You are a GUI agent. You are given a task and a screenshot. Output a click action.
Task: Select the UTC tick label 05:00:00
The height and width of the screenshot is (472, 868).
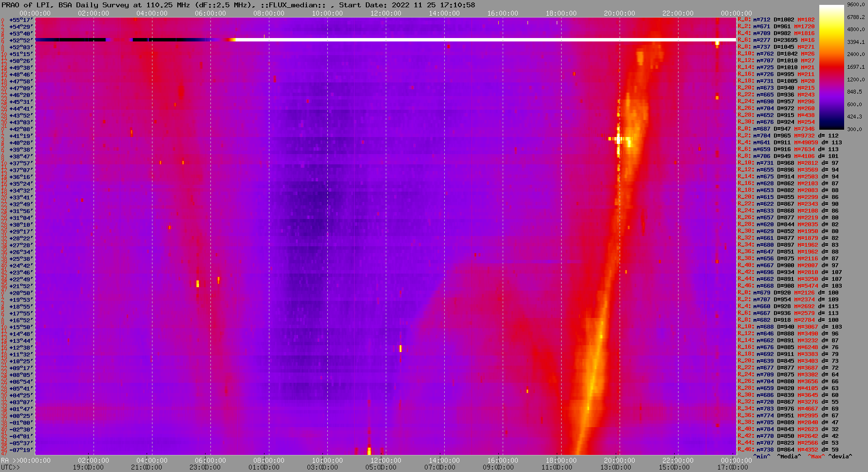coord(381,467)
